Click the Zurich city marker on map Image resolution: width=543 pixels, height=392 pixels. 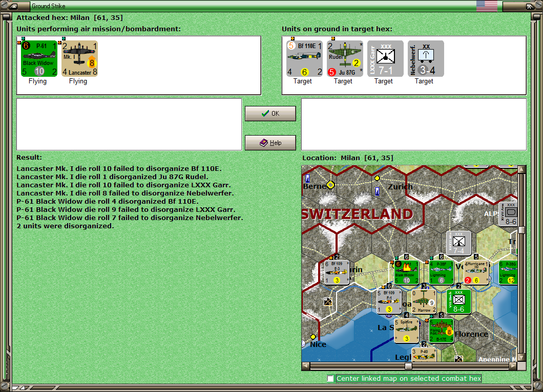click(x=377, y=178)
